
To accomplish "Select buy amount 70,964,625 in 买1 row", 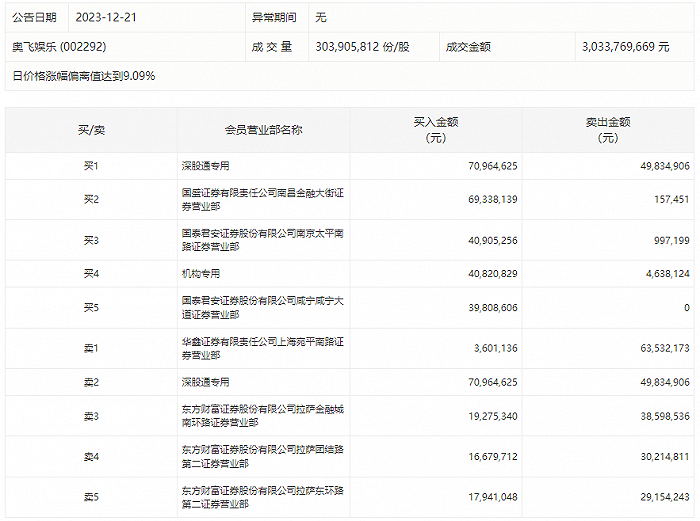I will coord(493,166).
